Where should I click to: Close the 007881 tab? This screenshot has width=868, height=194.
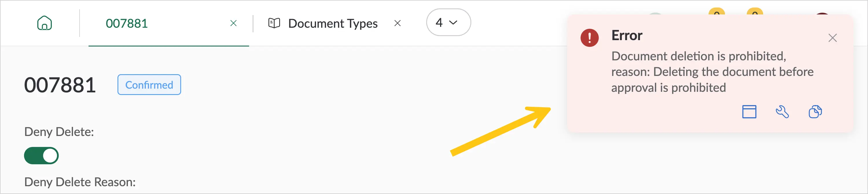(x=233, y=23)
